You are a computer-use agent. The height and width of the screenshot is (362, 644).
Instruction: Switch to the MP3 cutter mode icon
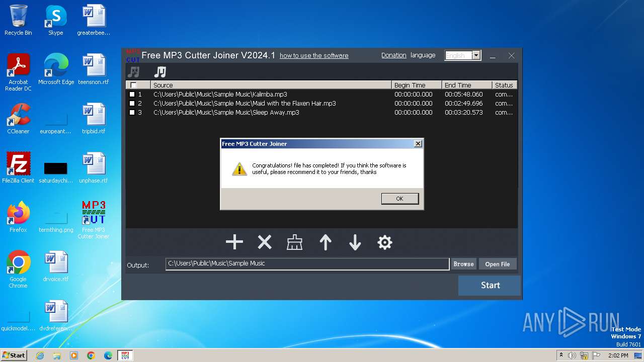coord(134,72)
